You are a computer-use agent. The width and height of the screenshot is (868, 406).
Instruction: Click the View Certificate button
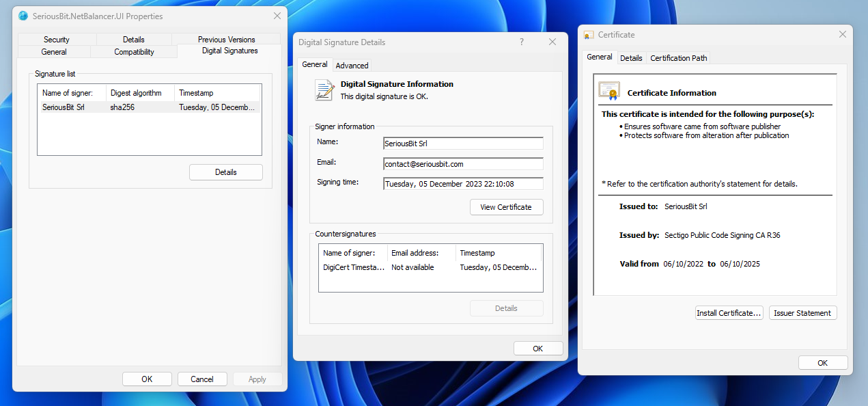[x=506, y=207]
